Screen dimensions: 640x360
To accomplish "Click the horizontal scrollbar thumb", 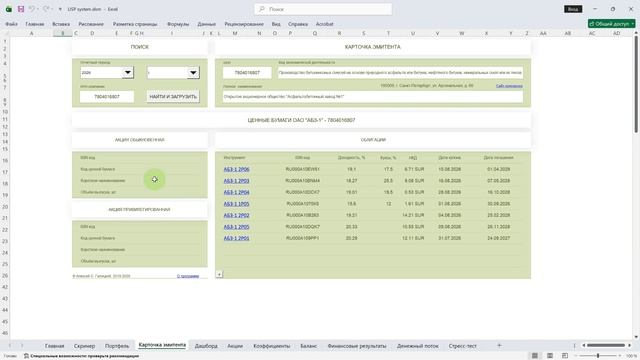I will [606, 345].
